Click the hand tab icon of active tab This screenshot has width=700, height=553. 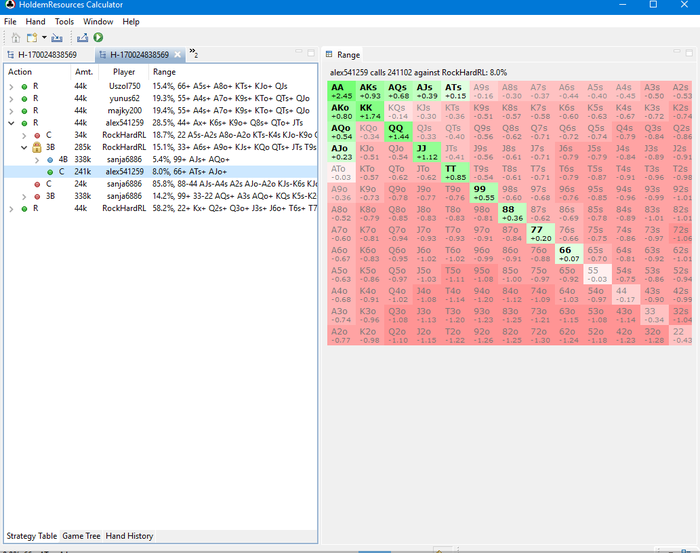103,55
